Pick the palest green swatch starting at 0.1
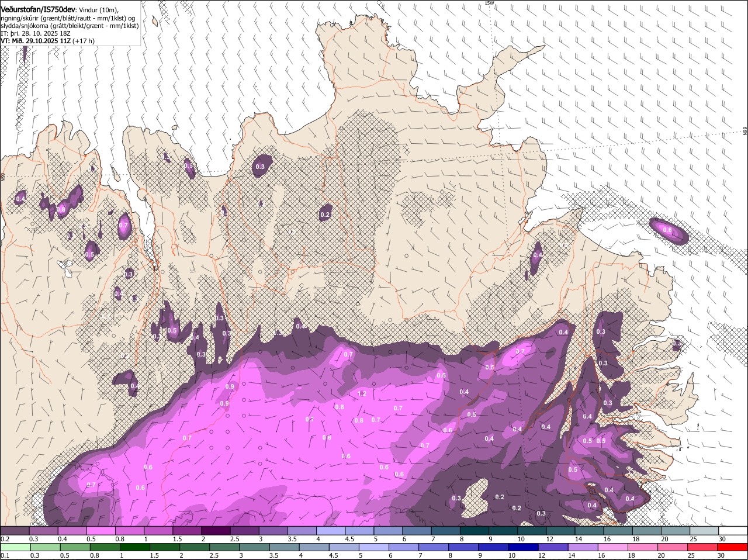 click(x=15, y=547)
